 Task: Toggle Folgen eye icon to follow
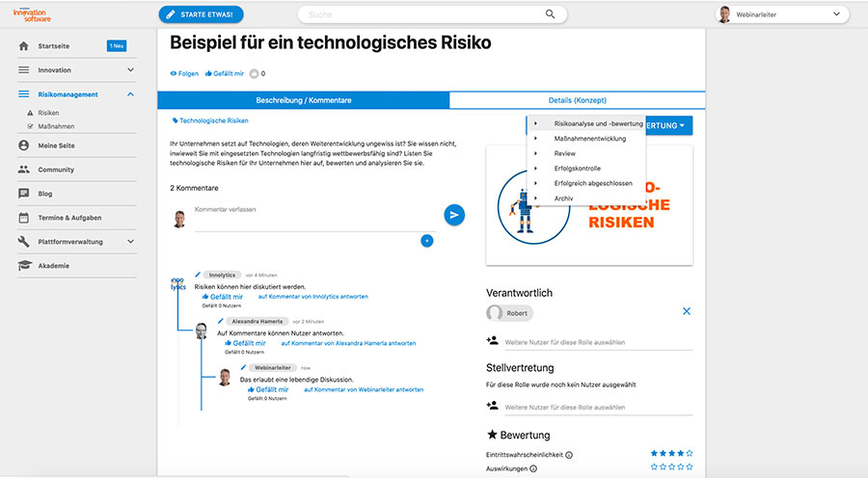(174, 73)
